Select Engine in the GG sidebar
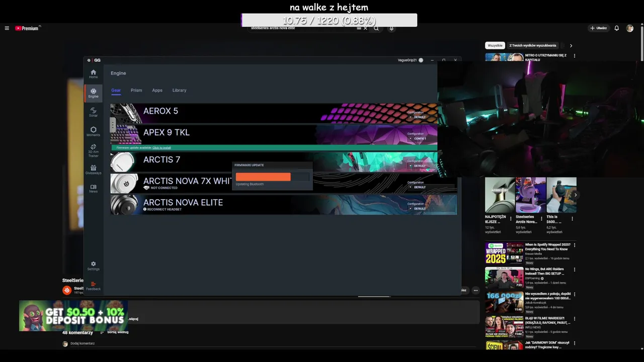The image size is (644, 362). [x=93, y=93]
